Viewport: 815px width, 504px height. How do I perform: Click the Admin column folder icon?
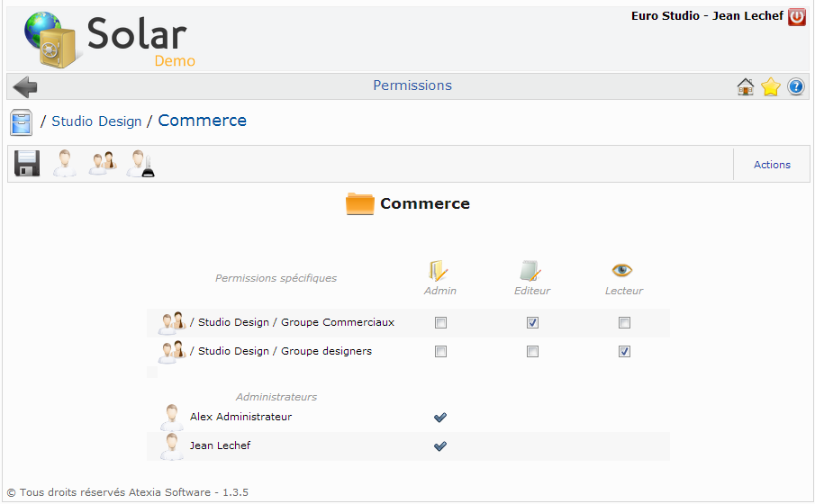pos(439,270)
